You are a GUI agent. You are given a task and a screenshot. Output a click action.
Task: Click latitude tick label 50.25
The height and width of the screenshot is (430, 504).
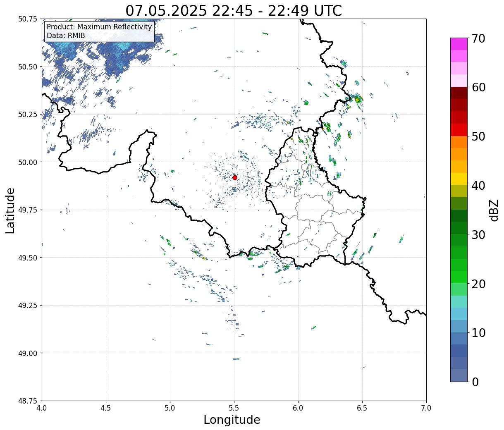(x=28, y=115)
